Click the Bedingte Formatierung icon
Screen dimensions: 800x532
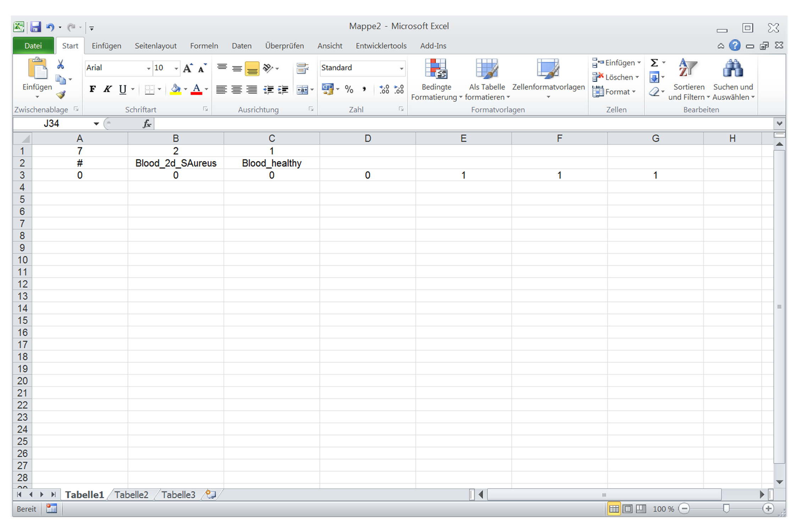436,69
